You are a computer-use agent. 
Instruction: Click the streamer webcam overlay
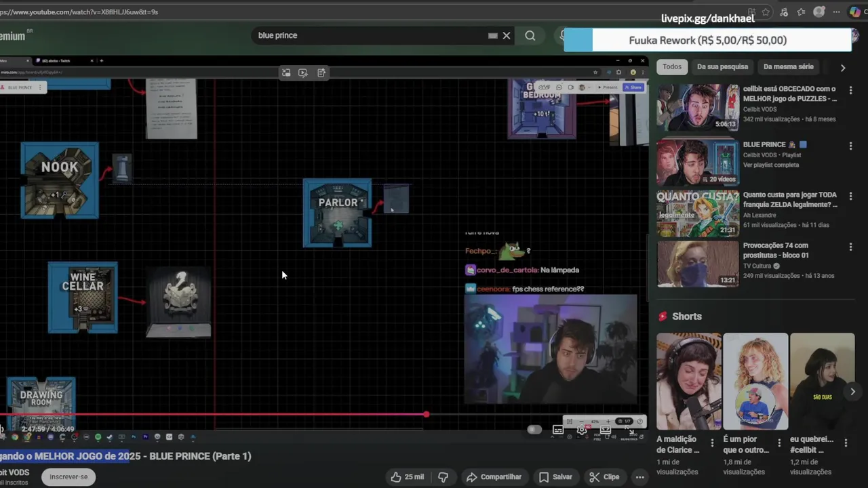coord(551,349)
